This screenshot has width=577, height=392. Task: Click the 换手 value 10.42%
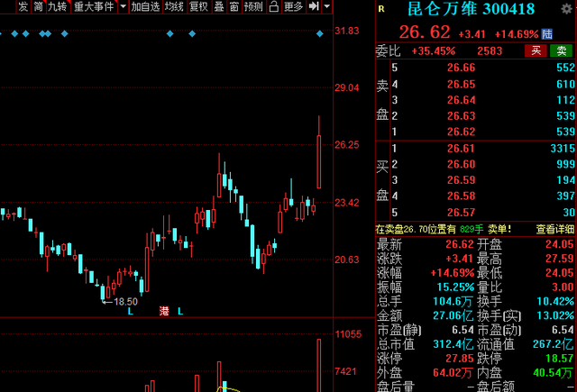pos(555,302)
